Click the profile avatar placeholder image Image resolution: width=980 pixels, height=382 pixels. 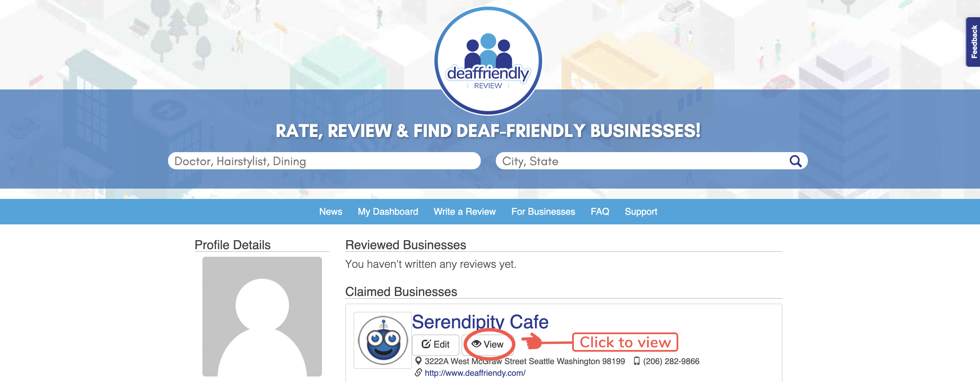point(262,317)
